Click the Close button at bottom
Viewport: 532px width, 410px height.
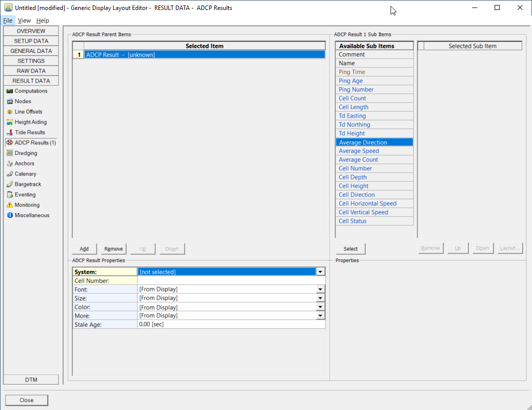26,400
